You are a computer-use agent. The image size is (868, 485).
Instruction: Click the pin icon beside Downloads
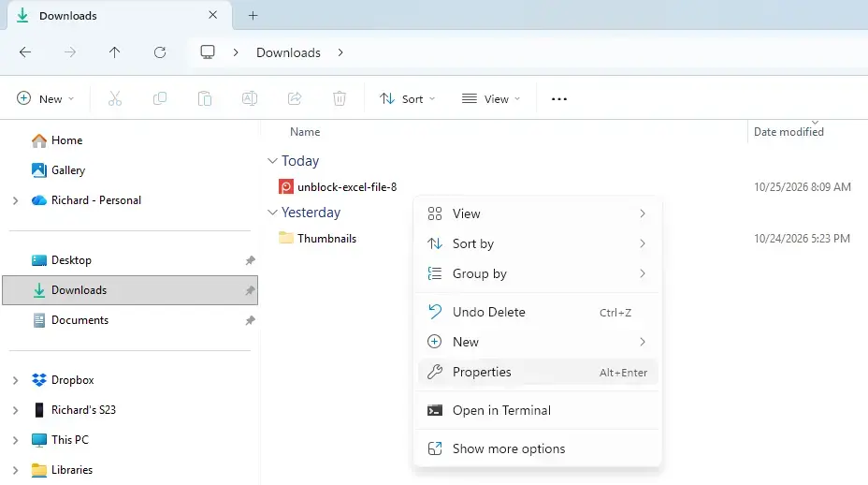[251, 290]
